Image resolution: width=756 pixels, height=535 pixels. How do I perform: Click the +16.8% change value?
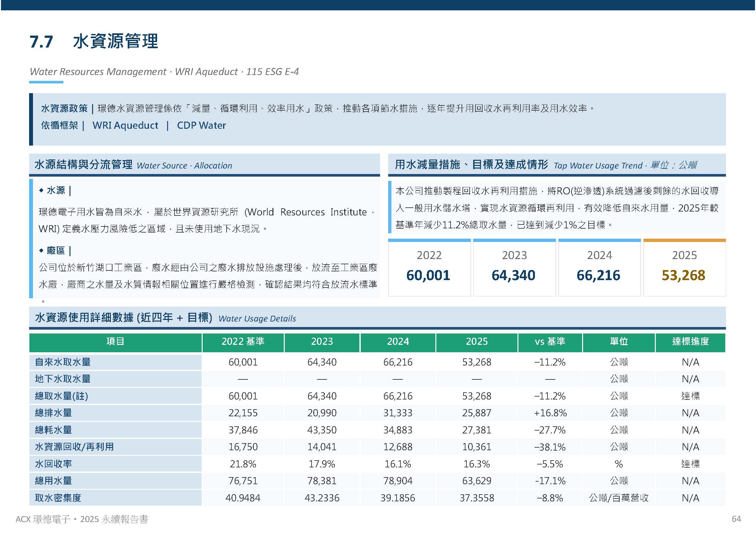pyautogui.click(x=550, y=413)
